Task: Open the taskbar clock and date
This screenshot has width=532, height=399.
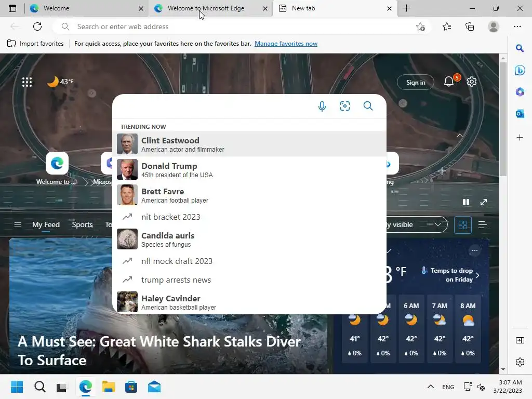Action: point(508,387)
